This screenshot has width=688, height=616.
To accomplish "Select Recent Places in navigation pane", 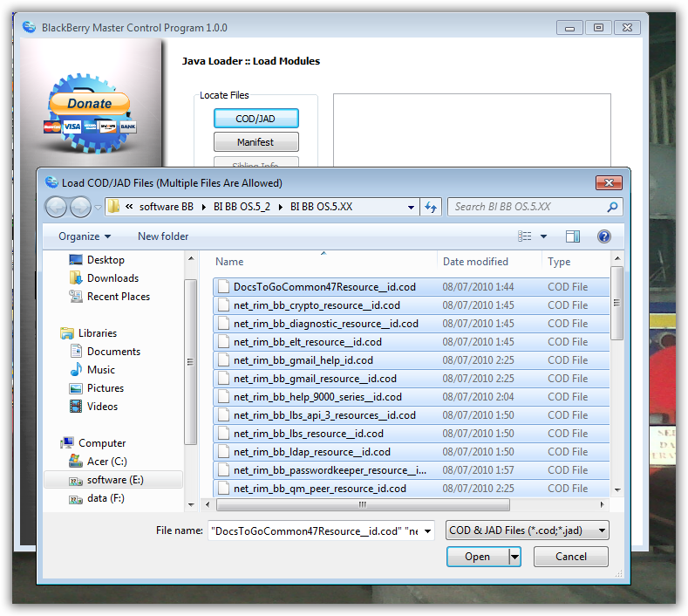I will click(x=118, y=297).
